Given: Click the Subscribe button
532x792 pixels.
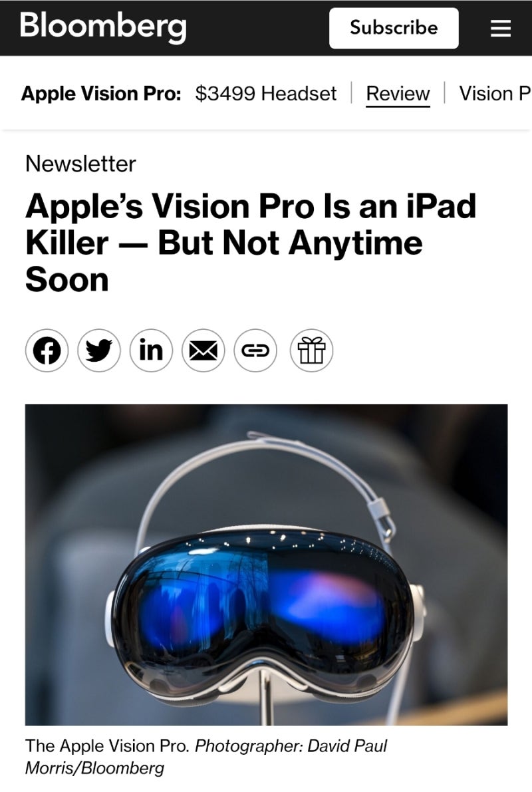Looking at the screenshot, I should (x=394, y=29).
